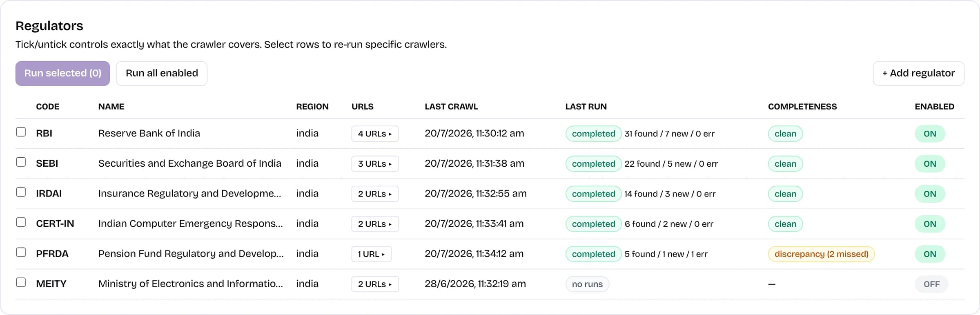The image size is (980, 315).
Task: Show the CERT-IN 2 URLs list
Action: coord(375,224)
